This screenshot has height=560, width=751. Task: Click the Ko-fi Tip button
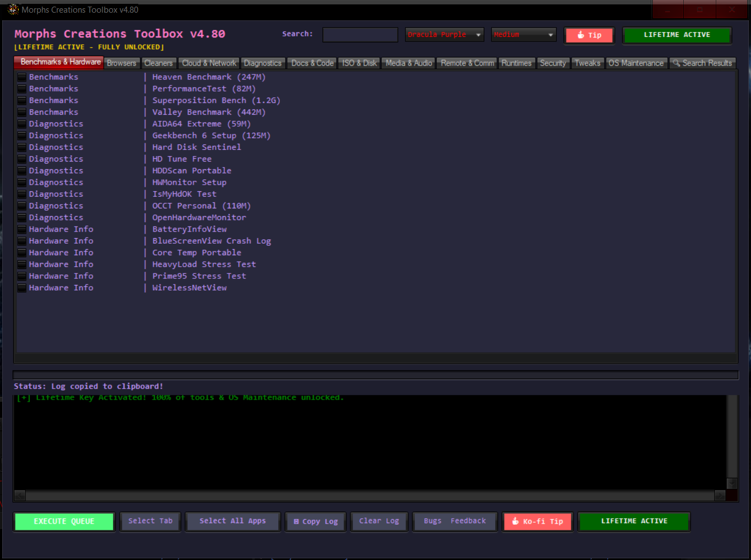537,521
